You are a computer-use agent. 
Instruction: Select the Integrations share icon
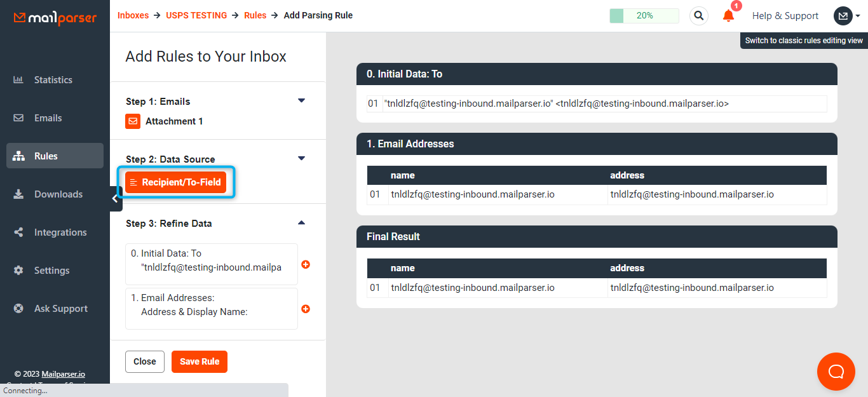click(x=18, y=232)
